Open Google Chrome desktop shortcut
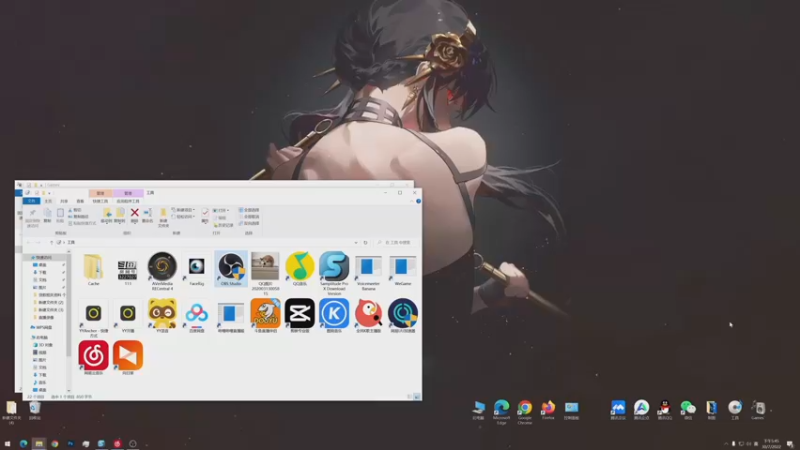This screenshot has width=800, height=450. (x=524, y=412)
